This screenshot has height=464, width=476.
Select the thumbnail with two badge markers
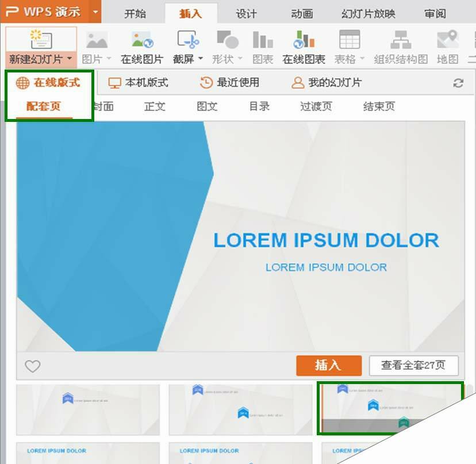(x=240, y=409)
